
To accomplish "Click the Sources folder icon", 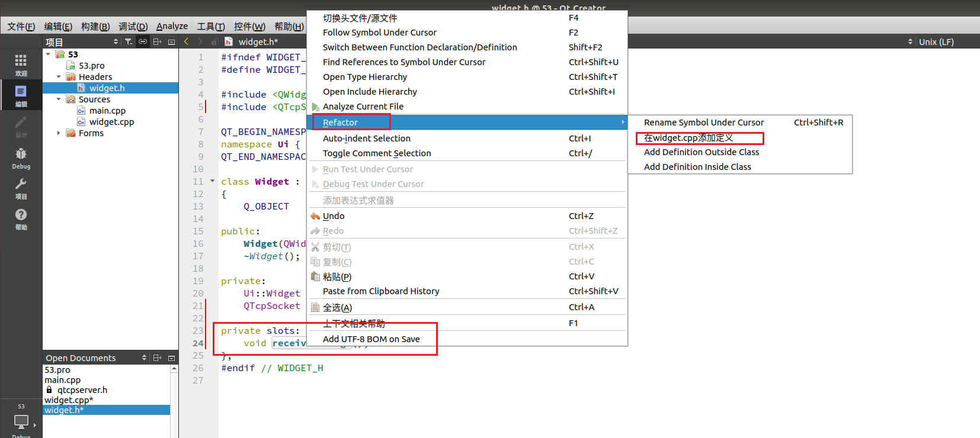I will coord(71,99).
